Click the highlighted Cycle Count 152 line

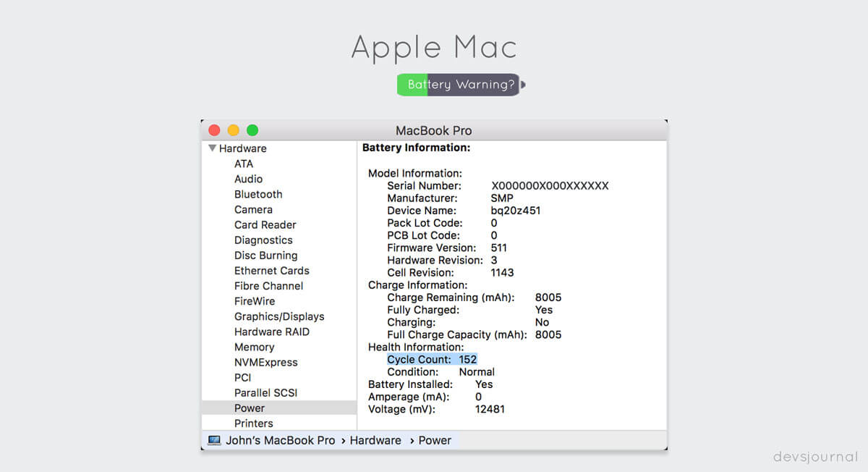(x=432, y=359)
